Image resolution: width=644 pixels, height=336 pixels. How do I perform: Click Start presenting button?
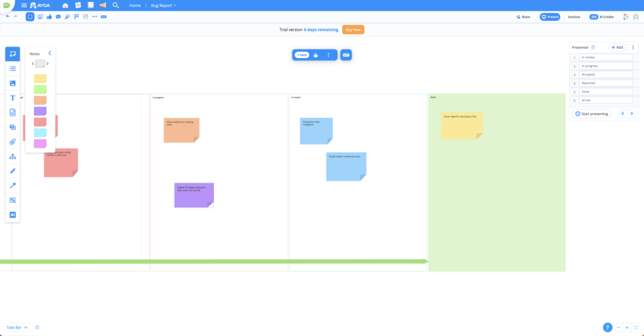(591, 114)
